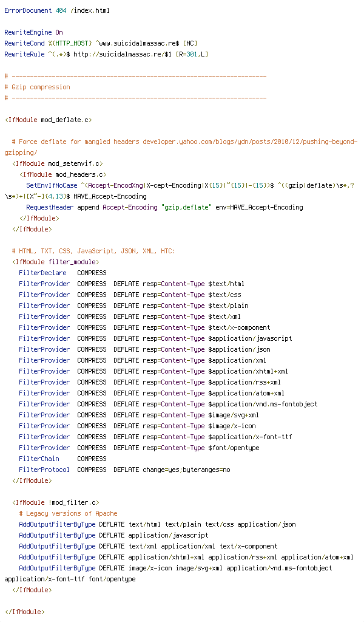
Task: Click the IfModule !mod_filter.c opening tag
Action: 55,502
